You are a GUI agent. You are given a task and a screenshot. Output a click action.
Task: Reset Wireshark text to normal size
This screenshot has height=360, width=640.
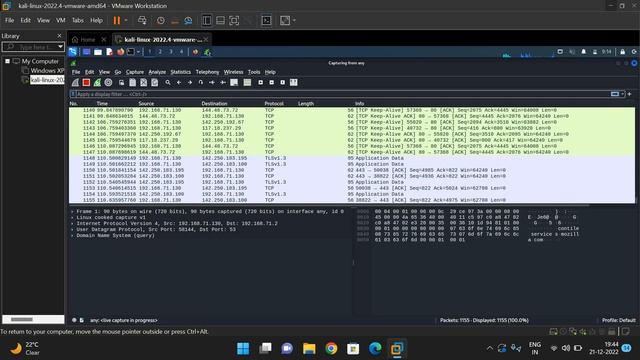tap(282, 82)
